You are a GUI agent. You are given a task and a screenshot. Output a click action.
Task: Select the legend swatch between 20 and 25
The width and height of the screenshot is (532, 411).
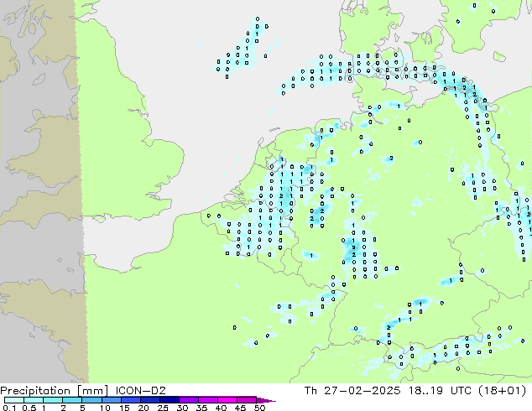tap(150, 400)
